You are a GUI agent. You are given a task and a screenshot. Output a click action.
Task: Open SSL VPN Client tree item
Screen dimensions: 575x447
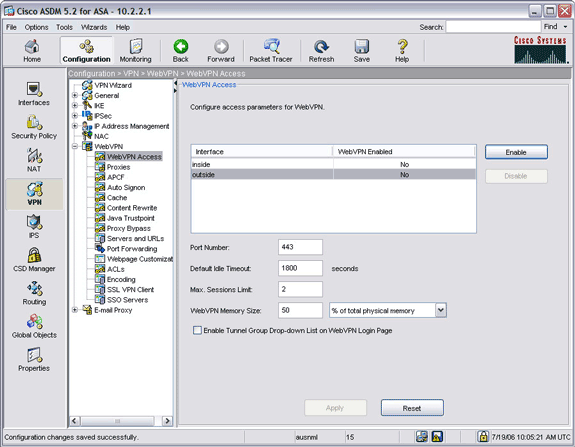[130, 290]
